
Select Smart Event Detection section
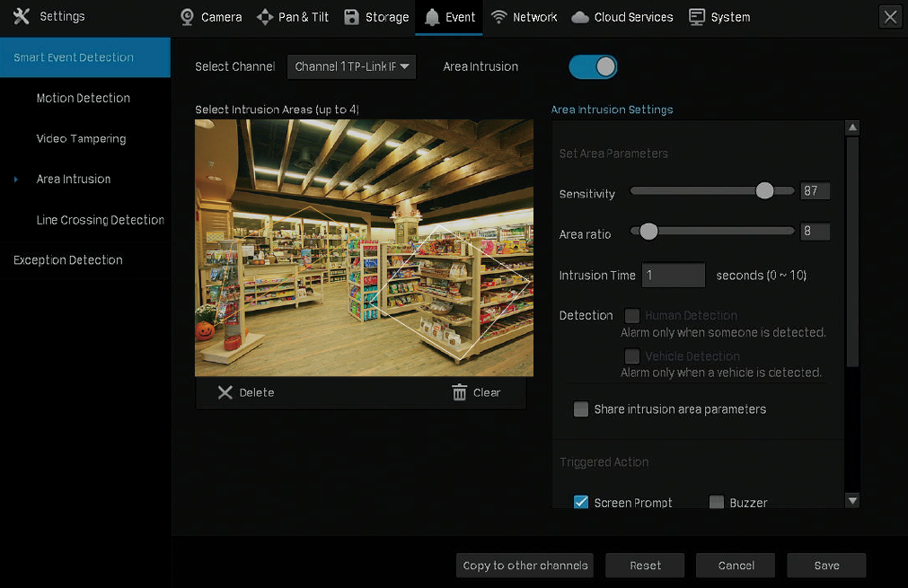click(85, 57)
